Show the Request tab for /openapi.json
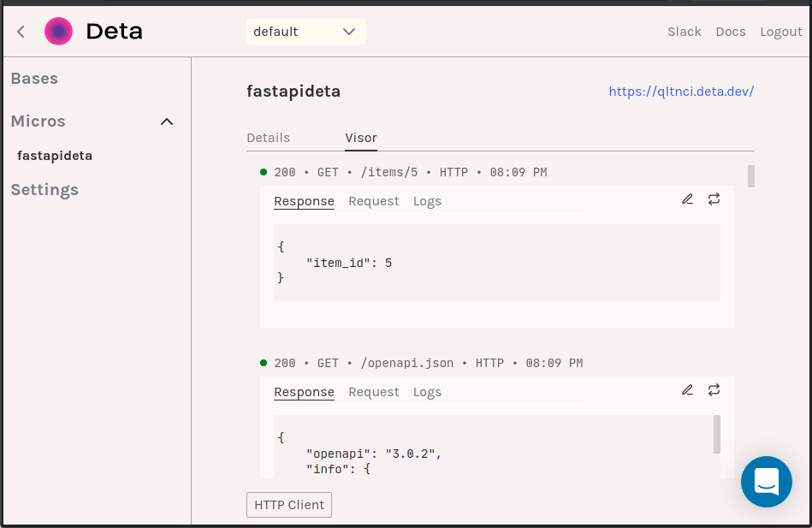The height and width of the screenshot is (528, 812). click(x=374, y=392)
